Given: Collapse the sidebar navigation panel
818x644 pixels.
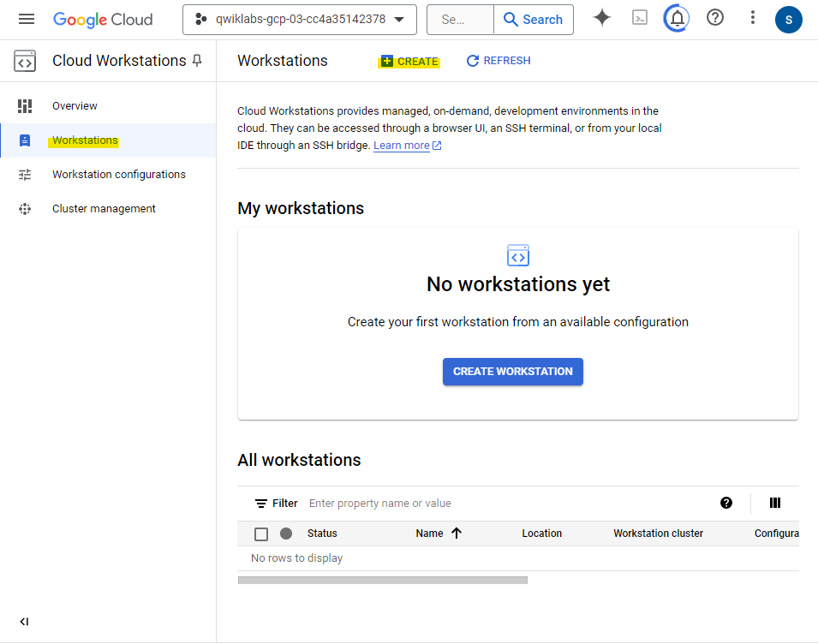Looking at the screenshot, I should pyautogui.click(x=24, y=622).
